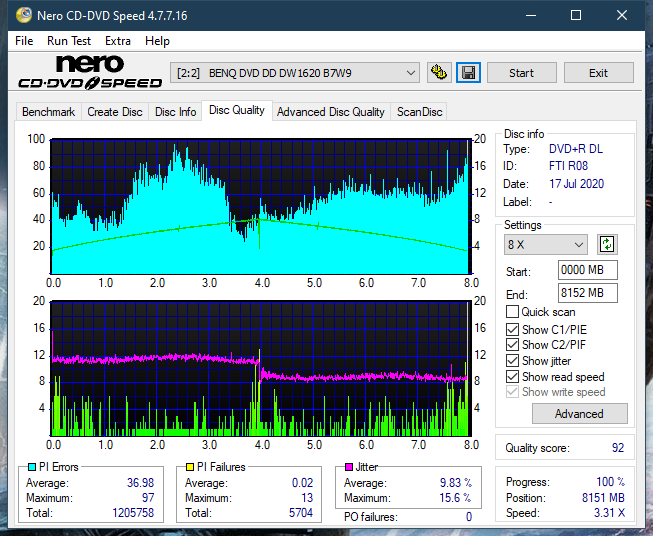Click the Position value 8151 MB
Image resolution: width=653 pixels, height=536 pixels.
[x=603, y=498]
